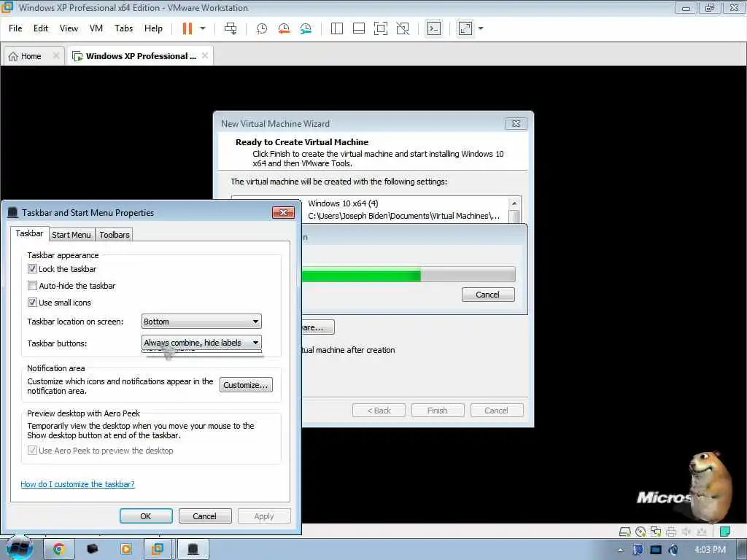The image size is (747, 560).
Task: Click the wizard's bottom Cancel button
Action: tap(496, 411)
